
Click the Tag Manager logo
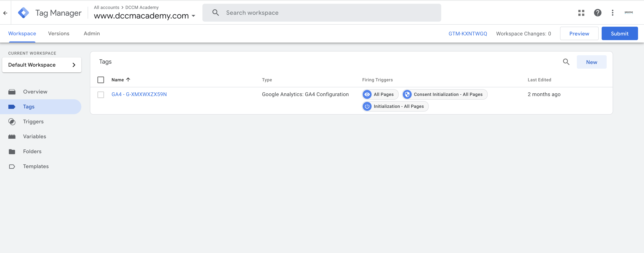pos(24,13)
